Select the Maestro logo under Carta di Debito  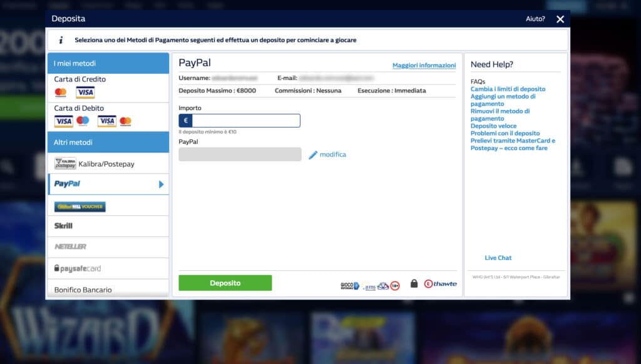coord(83,121)
